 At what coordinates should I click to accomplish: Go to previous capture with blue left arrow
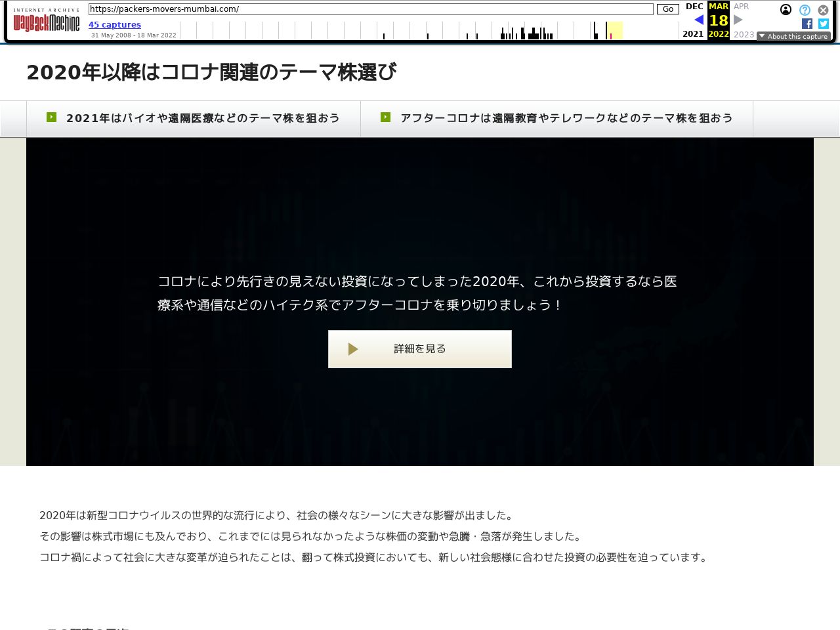pyautogui.click(x=698, y=20)
